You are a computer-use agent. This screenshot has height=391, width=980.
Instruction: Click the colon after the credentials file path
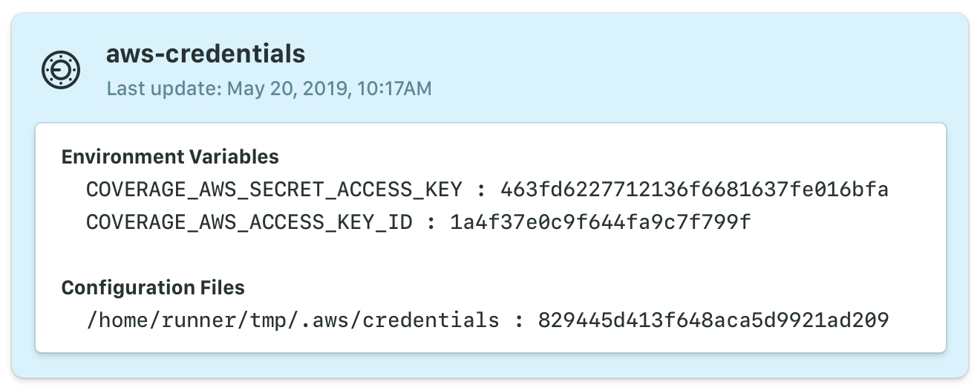pyautogui.click(x=518, y=320)
